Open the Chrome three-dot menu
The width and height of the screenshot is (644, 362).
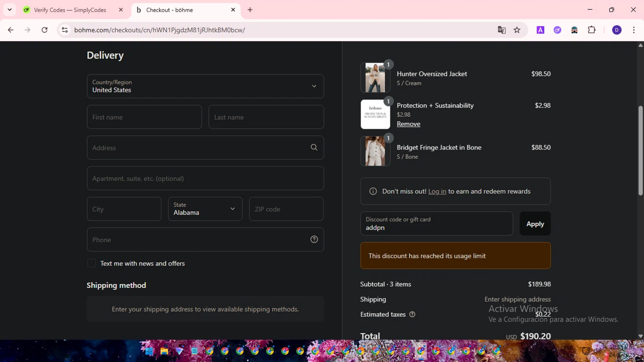tap(634, 30)
